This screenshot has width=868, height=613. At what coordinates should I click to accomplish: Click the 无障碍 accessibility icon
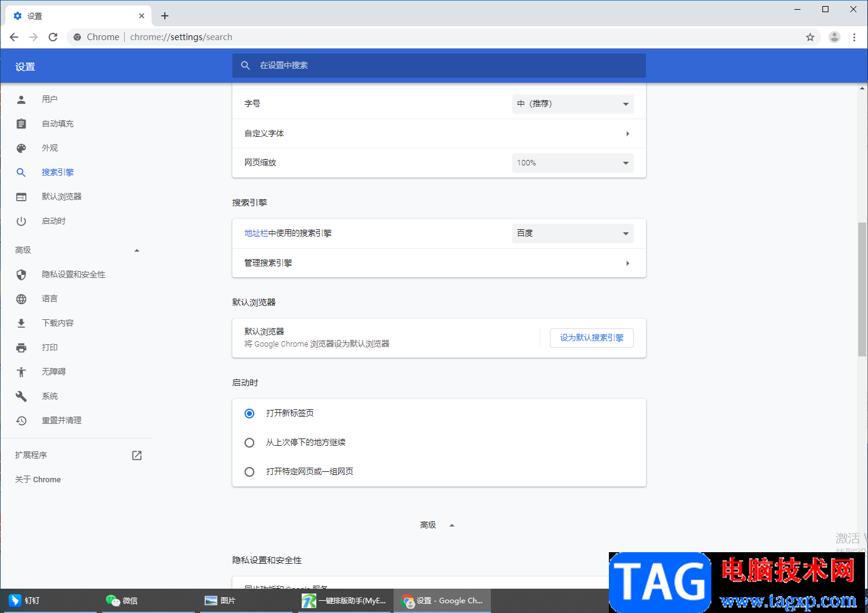tap(21, 372)
